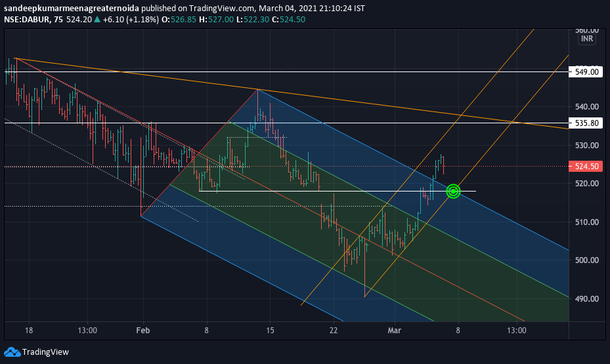Image resolution: width=610 pixels, height=364 pixels.
Task: Click the 22 date label on time axis
Action: tap(334, 330)
